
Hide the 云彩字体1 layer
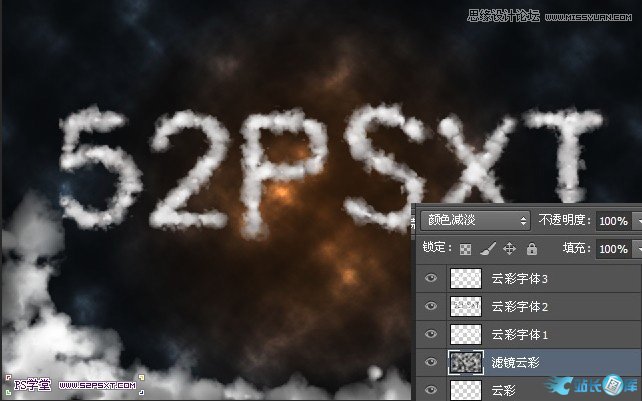[x=431, y=334]
